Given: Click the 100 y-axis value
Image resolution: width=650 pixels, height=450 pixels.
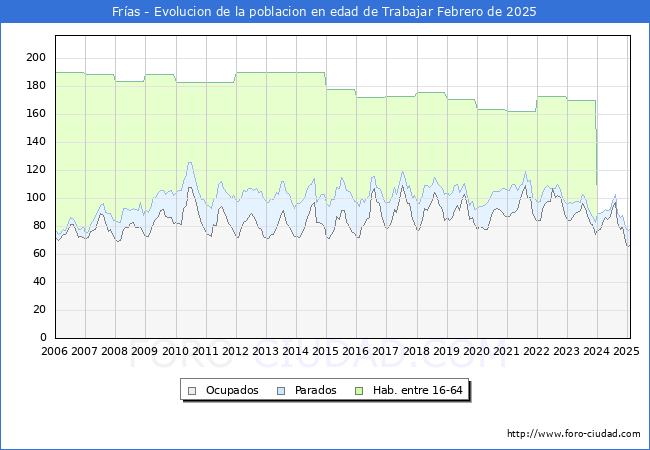Looking at the screenshot, I should (x=36, y=198).
